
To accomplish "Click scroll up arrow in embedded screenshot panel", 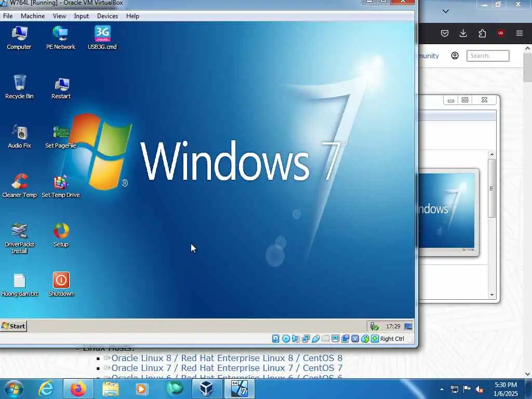I will point(492,155).
